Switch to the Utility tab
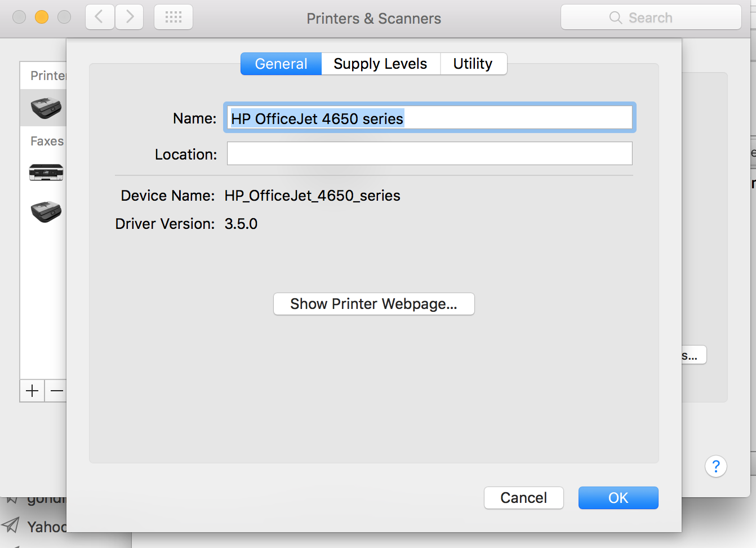This screenshot has height=548, width=756. tap(473, 64)
